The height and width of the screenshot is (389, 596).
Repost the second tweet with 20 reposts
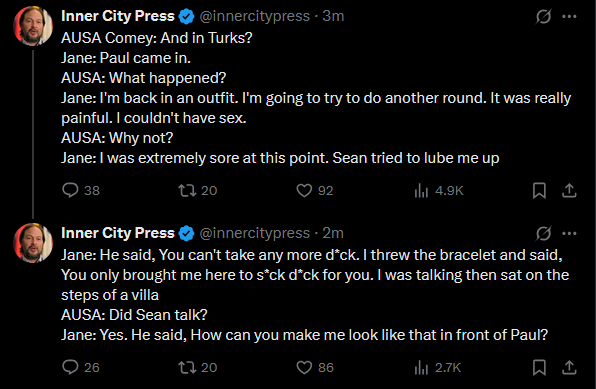(198, 367)
